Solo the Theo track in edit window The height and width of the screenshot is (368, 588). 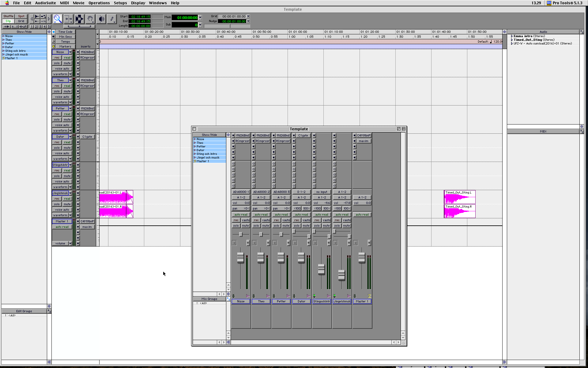pos(57,91)
